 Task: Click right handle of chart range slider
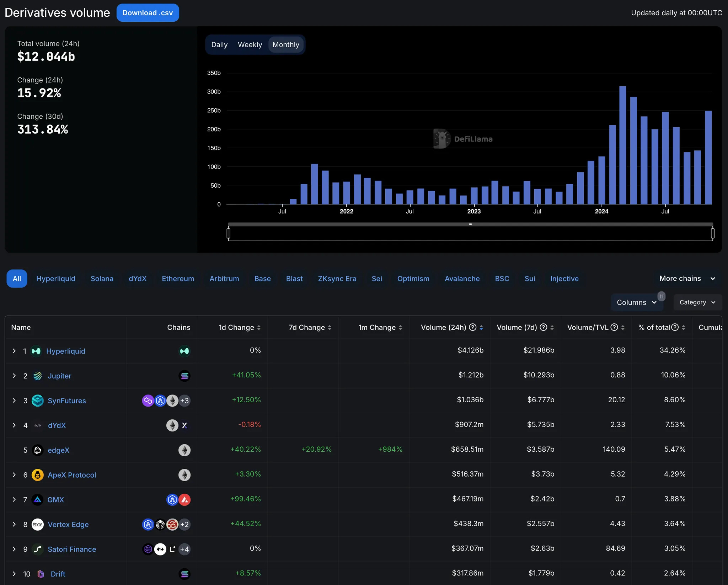coord(712,234)
